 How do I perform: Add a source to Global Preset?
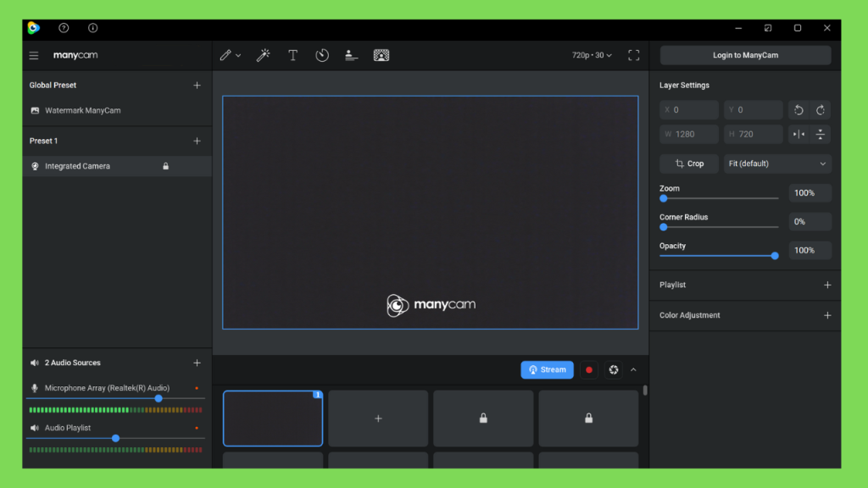(x=197, y=86)
